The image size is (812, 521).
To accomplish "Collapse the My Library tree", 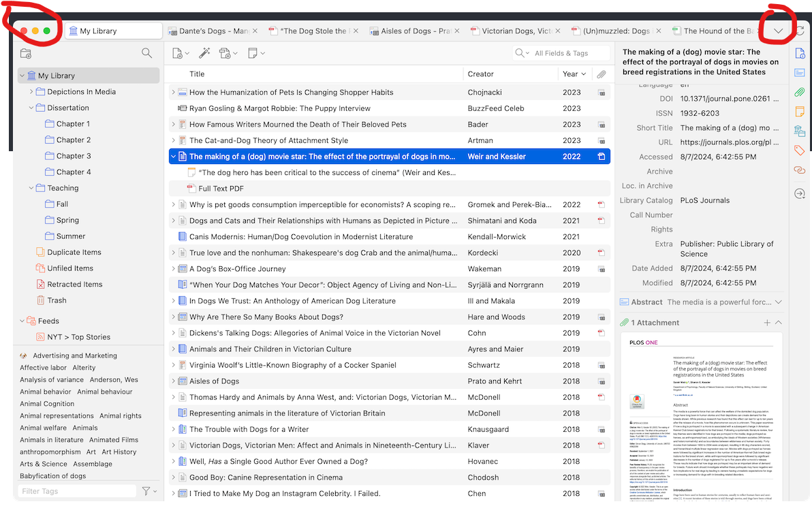I will [x=22, y=76].
